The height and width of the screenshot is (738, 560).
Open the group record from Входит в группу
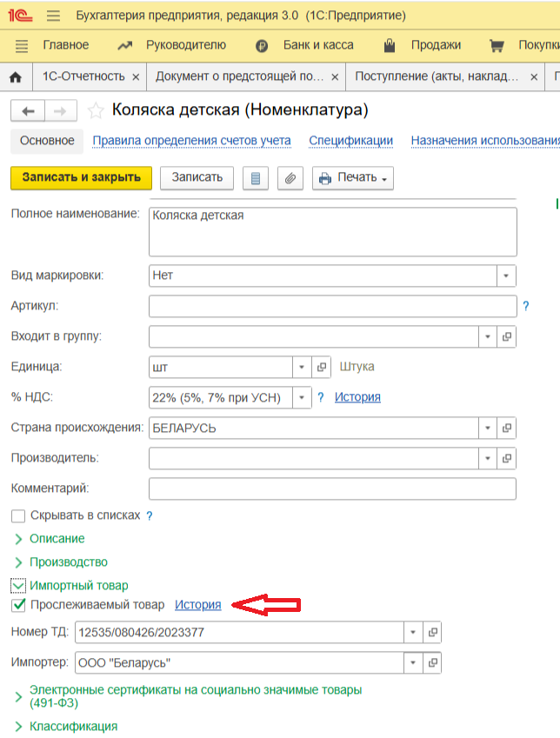[507, 336]
